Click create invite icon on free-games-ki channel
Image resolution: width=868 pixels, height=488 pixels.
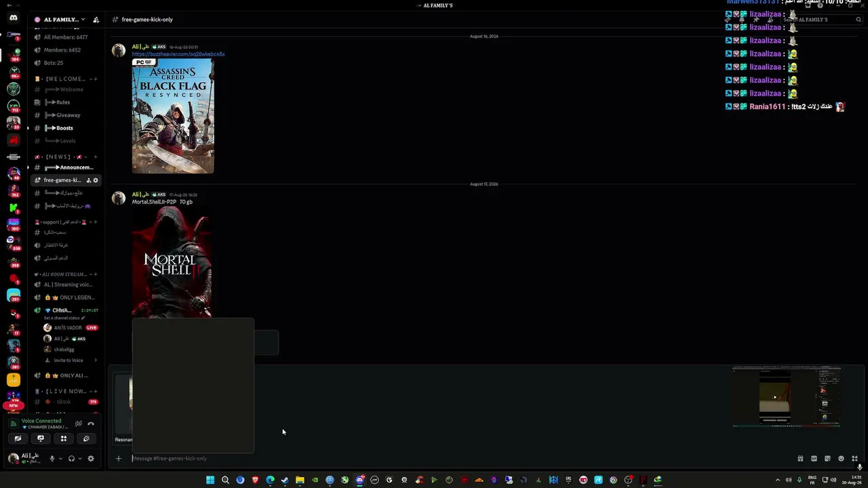88,180
